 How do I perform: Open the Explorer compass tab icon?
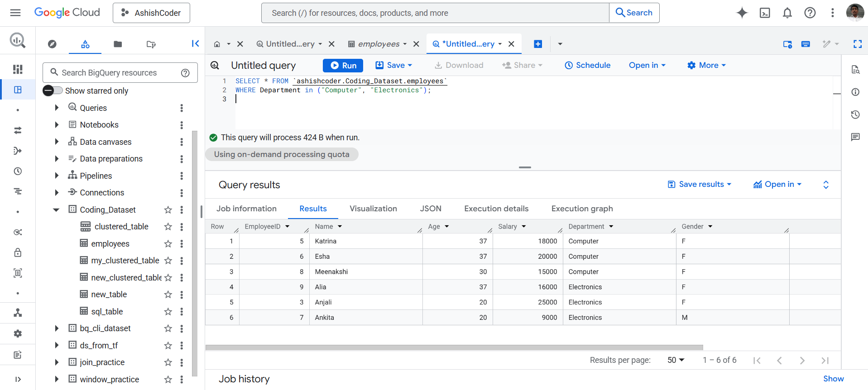[x=52, y=44]
